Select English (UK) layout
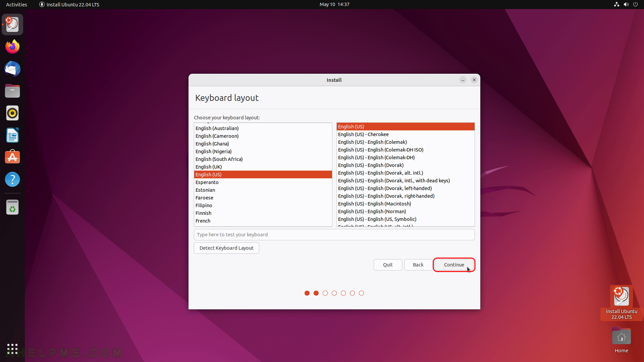The width and height of the screenshot is (644, 362). pyautogui.click(x=263, y=167)
